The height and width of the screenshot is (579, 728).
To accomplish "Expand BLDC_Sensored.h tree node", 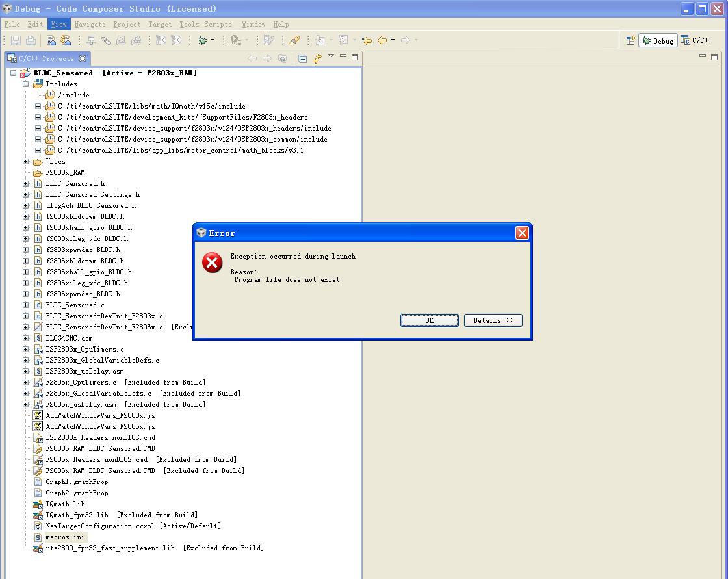I will coord(26,183).
